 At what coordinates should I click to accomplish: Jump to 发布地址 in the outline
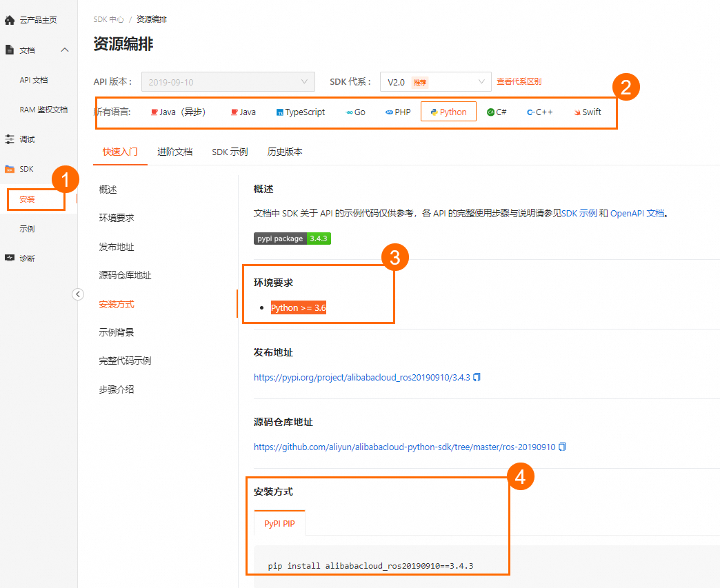coord(117,247)
